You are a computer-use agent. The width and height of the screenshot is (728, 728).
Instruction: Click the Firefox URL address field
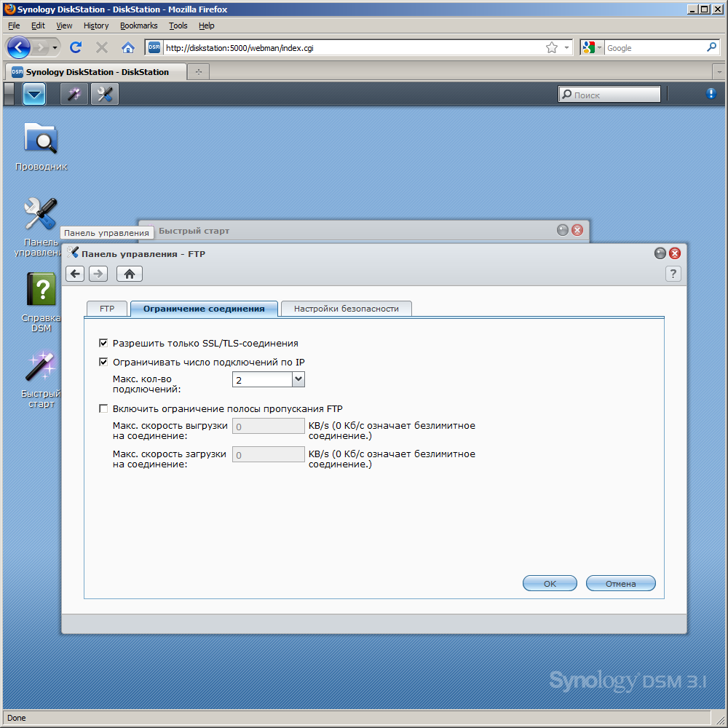point(353,48)
